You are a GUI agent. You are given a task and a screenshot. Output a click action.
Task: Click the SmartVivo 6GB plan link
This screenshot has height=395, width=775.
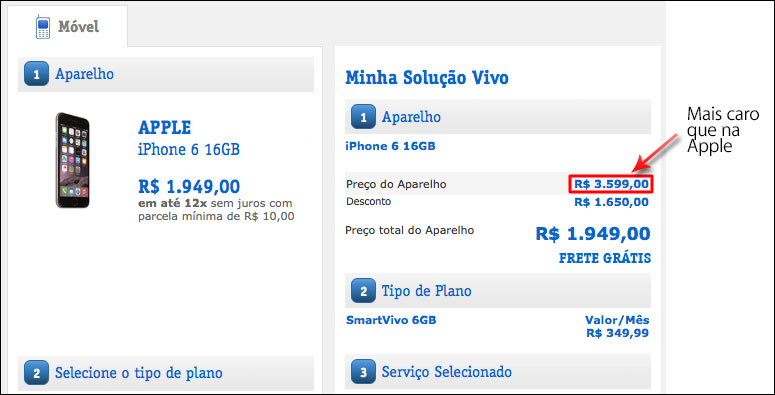click(391, 320)
